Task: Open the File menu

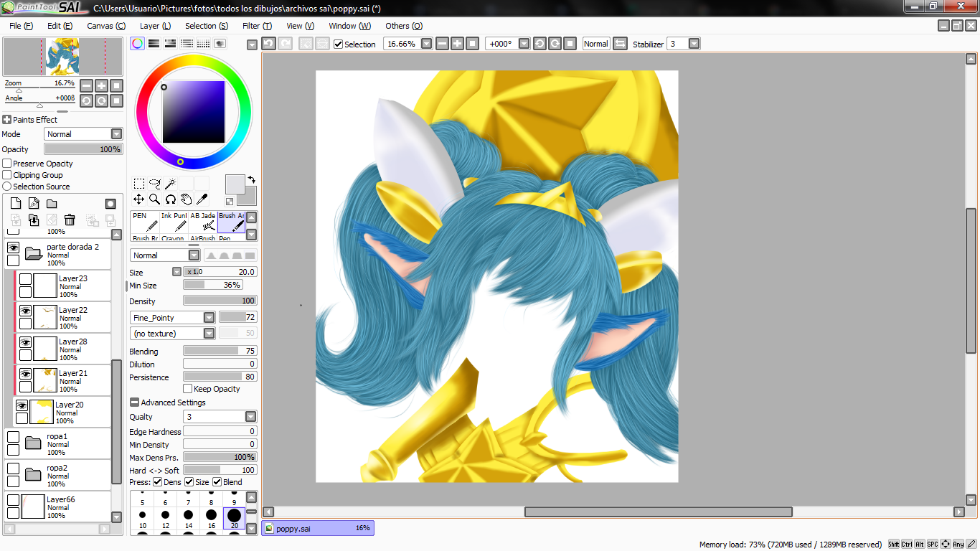Action: (x=22, y=26)
